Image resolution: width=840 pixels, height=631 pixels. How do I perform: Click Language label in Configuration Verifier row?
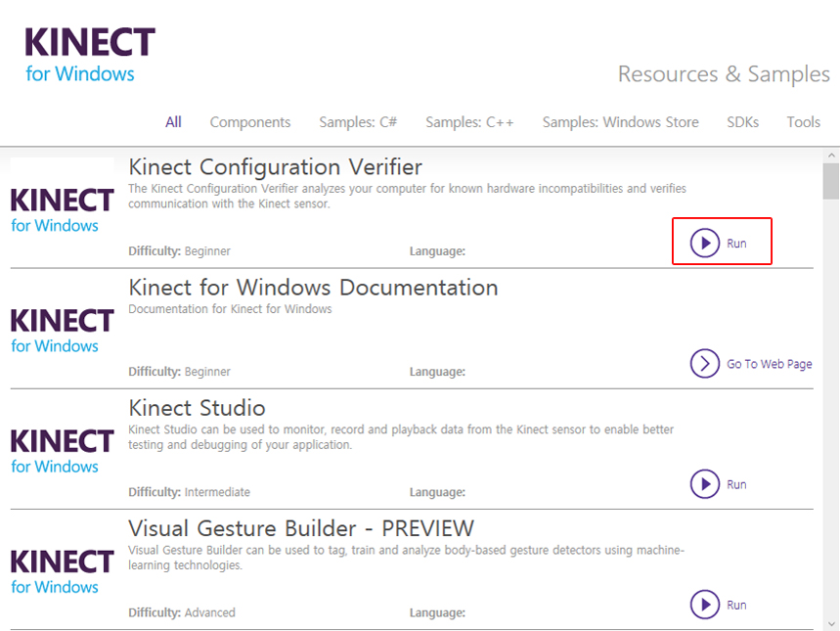pos(438,250)
